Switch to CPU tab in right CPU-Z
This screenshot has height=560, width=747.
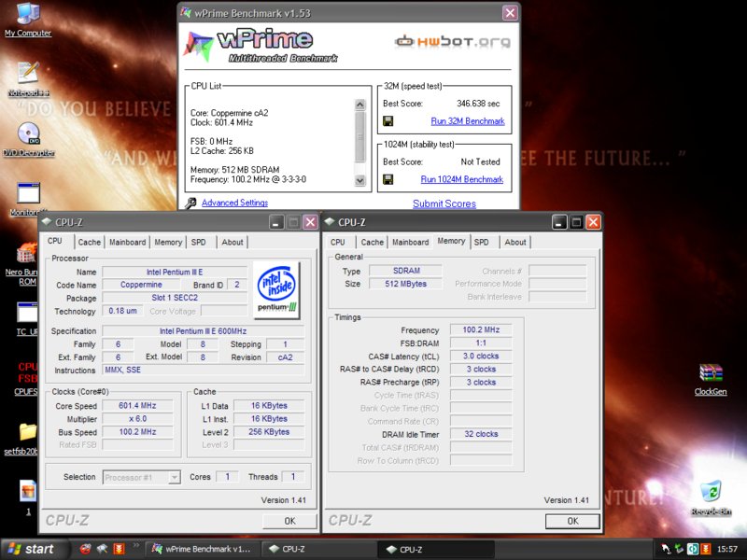(338, 242)
